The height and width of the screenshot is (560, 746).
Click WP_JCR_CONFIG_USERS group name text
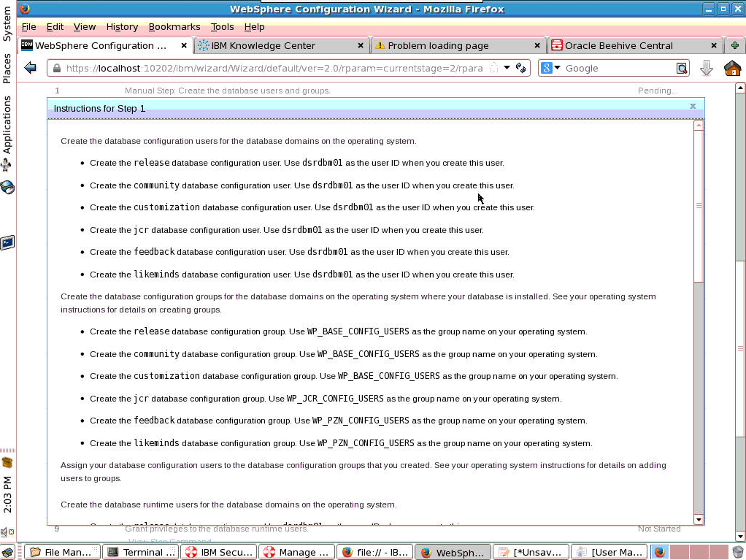(x=335, y=398)
